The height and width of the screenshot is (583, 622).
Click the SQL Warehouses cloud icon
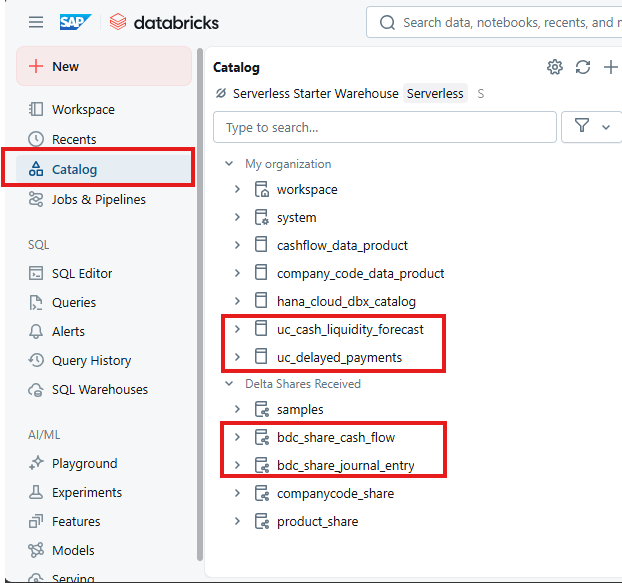point(36,389)
